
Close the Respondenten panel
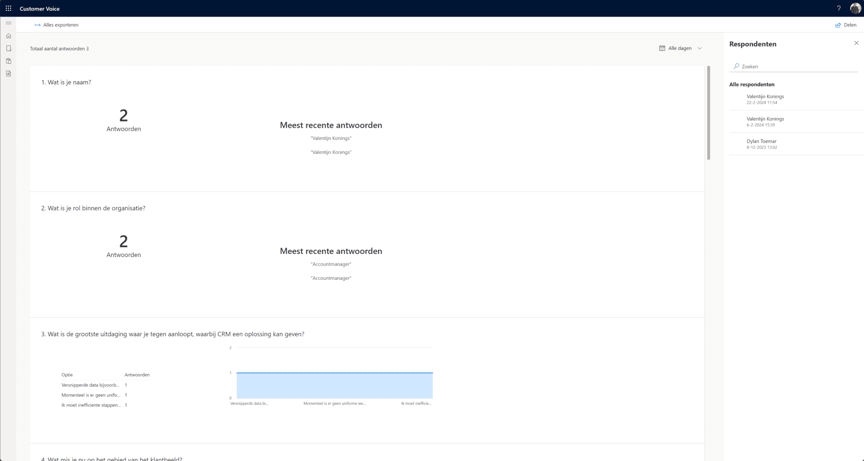[856, 43]
